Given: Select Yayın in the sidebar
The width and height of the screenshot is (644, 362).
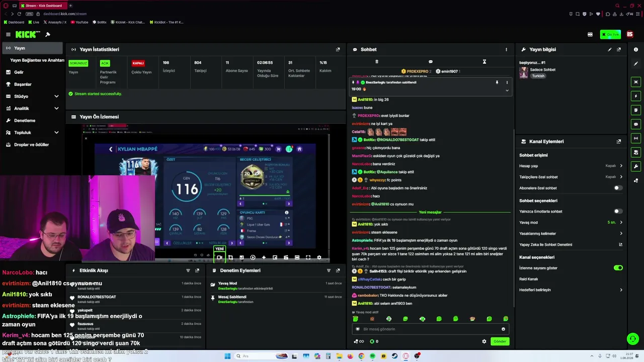Looking at the screenshot, I should click(x=33, y=48).
